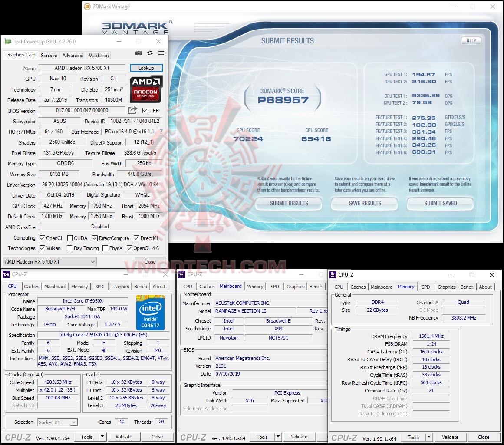This screenshot has width=504, height=445.
Task: Click the Intel inside Core i7 logo
Action: tap(150, 313)
